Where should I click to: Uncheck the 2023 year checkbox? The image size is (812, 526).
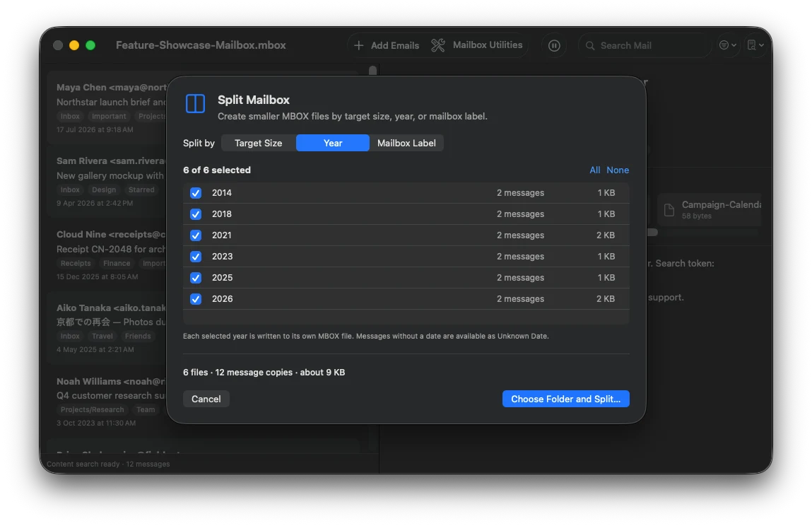[196, 257]
